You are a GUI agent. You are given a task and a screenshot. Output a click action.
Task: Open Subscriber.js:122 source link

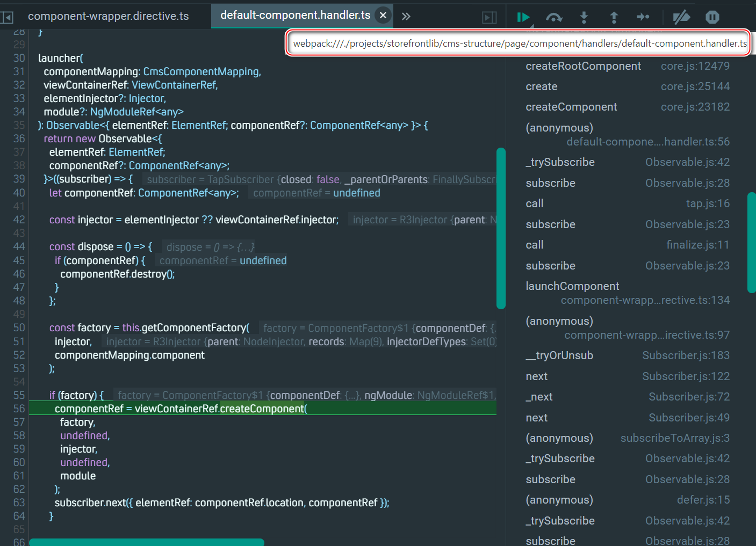(686, 376)
